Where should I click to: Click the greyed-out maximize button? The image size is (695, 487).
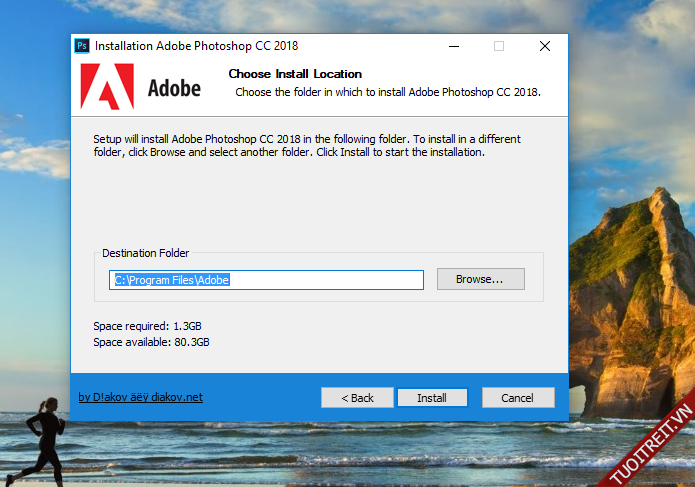click(499, 46)
